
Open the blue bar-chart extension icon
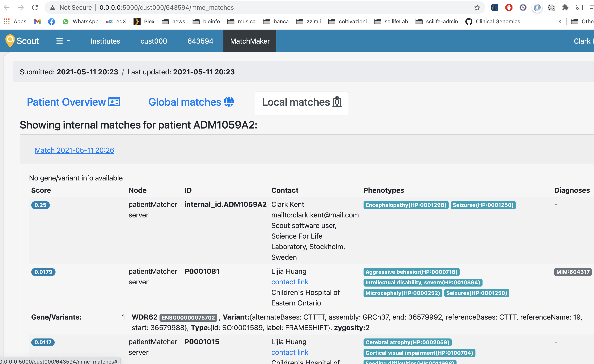(x=495, y=8)
